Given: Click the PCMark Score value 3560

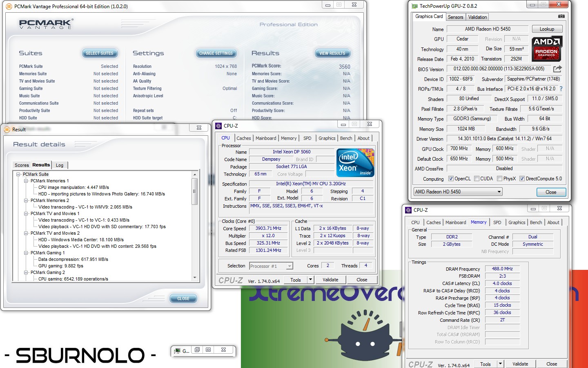Looking at the screenshot, I should (x=345, y=67).
